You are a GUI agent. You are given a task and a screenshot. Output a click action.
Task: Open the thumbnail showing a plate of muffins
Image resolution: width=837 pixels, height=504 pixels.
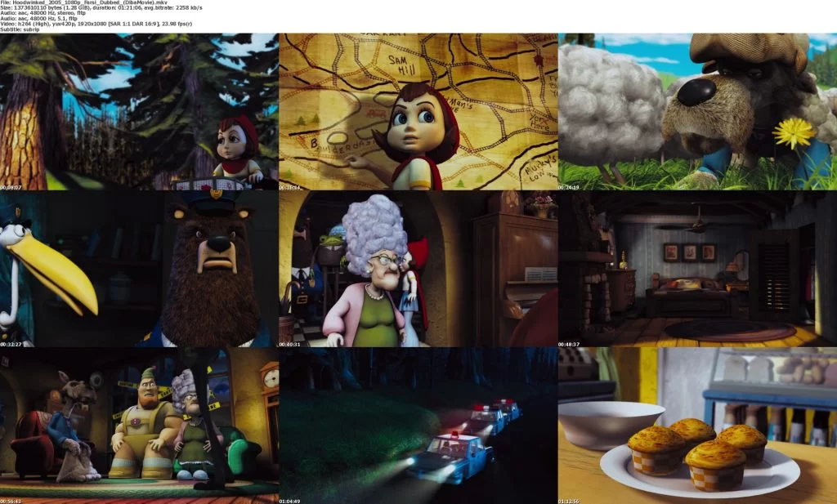pos(698,426)
